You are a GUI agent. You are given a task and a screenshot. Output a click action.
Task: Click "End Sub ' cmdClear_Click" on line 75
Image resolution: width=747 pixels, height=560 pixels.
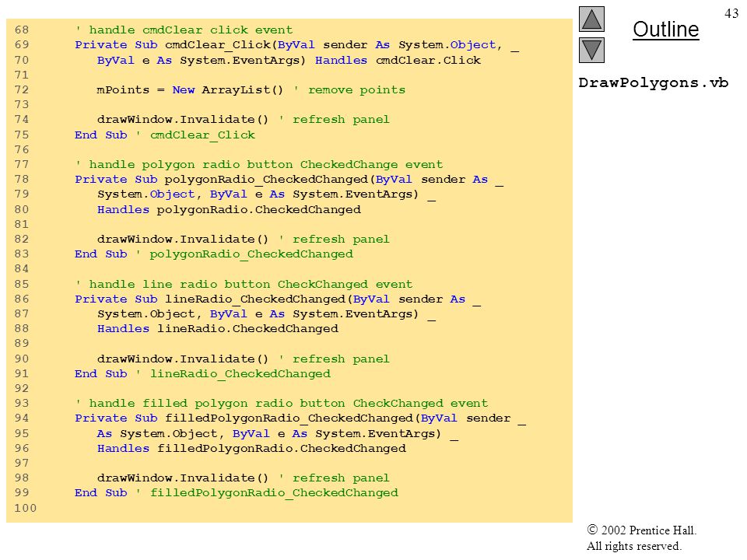coord(165,135)
